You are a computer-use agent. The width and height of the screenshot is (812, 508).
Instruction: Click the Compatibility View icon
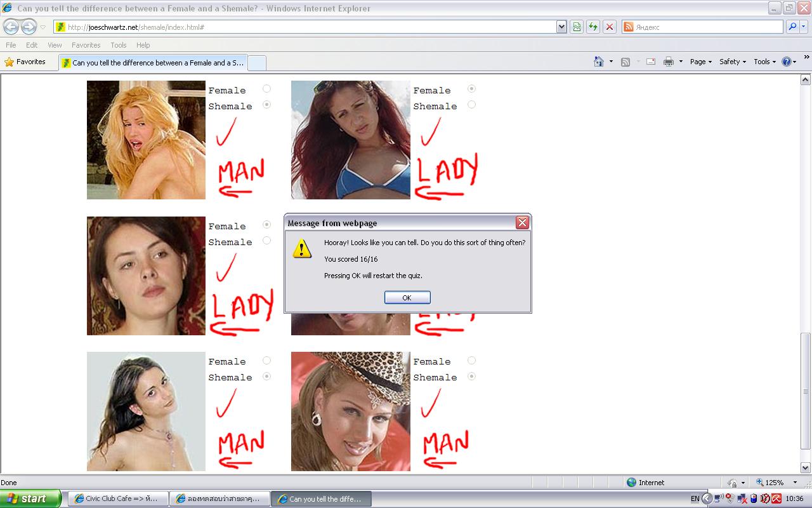coord(577,27)
